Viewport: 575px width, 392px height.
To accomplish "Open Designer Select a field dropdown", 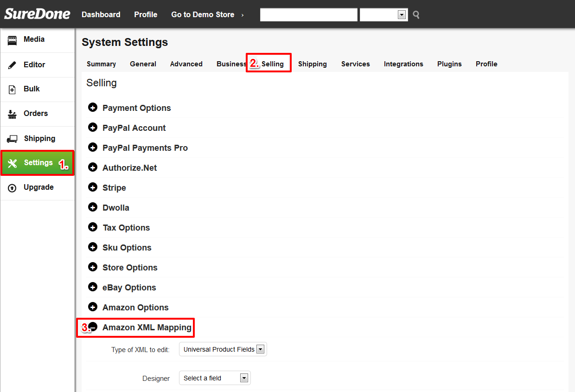I will click(215, 378).
